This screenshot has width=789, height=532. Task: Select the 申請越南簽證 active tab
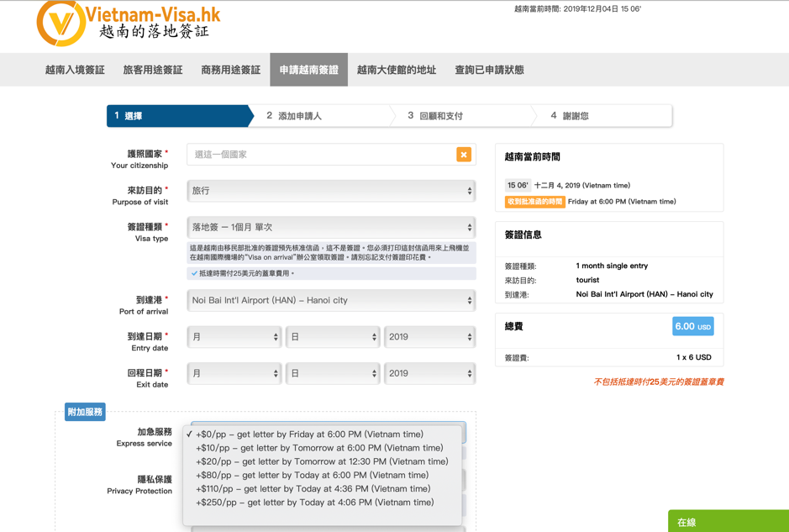[x=308, y=71]
